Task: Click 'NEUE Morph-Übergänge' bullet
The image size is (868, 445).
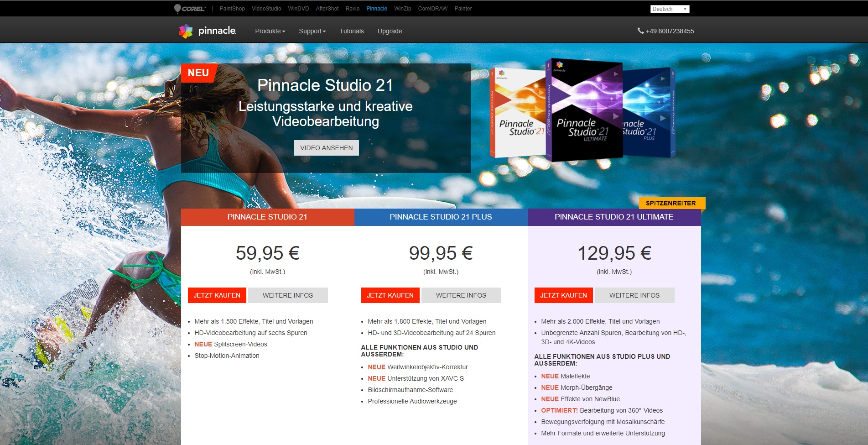Action: [577, 387]
